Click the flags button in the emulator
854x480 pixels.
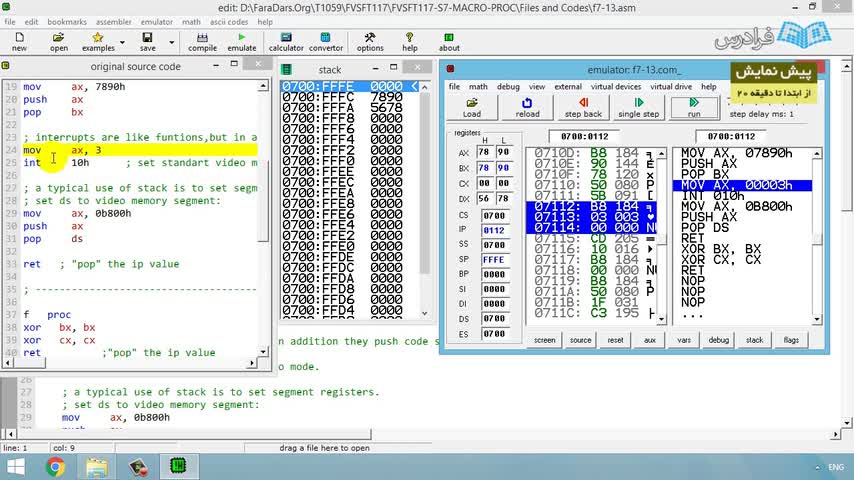coord(791,340)
